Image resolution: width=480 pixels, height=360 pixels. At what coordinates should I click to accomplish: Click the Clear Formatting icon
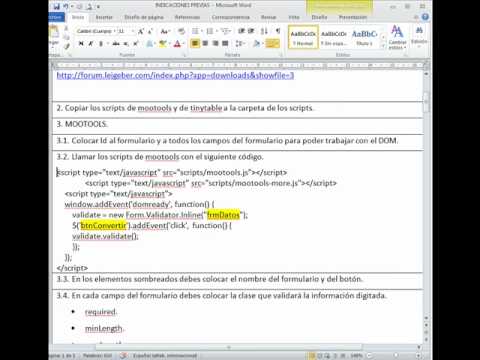(181, 31)
